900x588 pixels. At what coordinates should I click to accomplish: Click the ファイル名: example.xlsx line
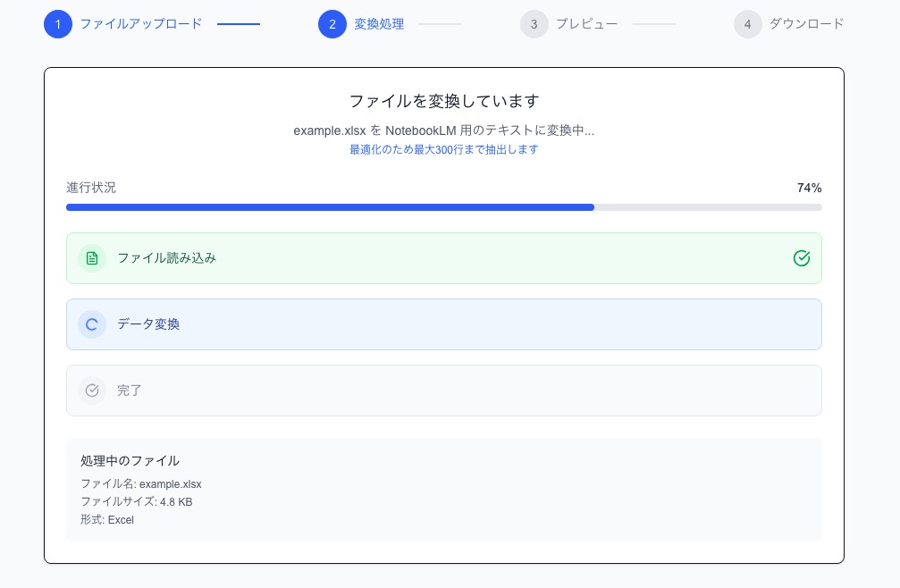[140, 484]
